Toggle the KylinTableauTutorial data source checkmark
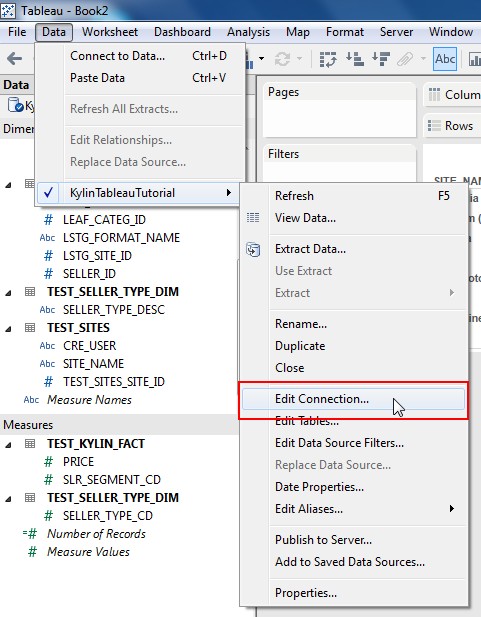This screenshot has height=617, width=481. tap(48, 193)
